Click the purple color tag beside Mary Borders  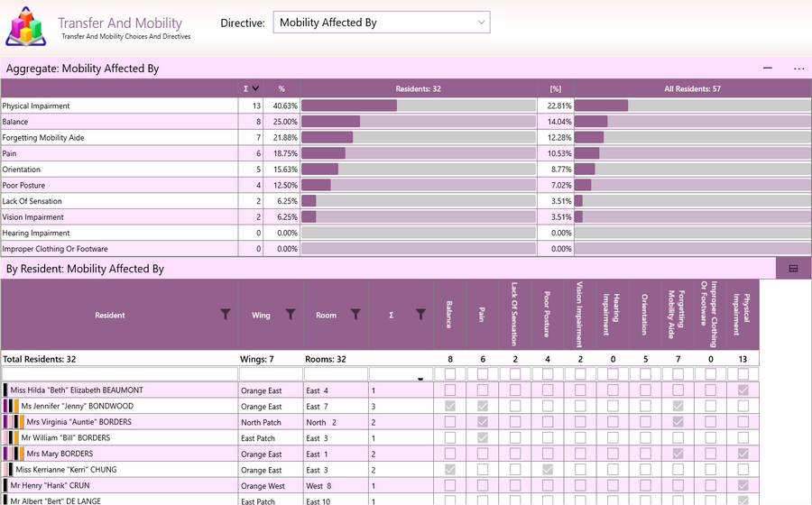(x=5, y=454)
